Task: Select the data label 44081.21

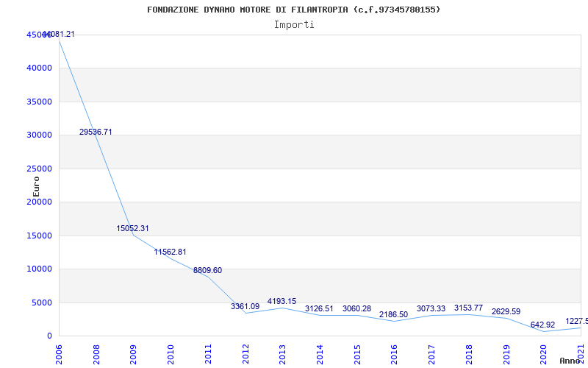Action: click(x=59, y=34)
